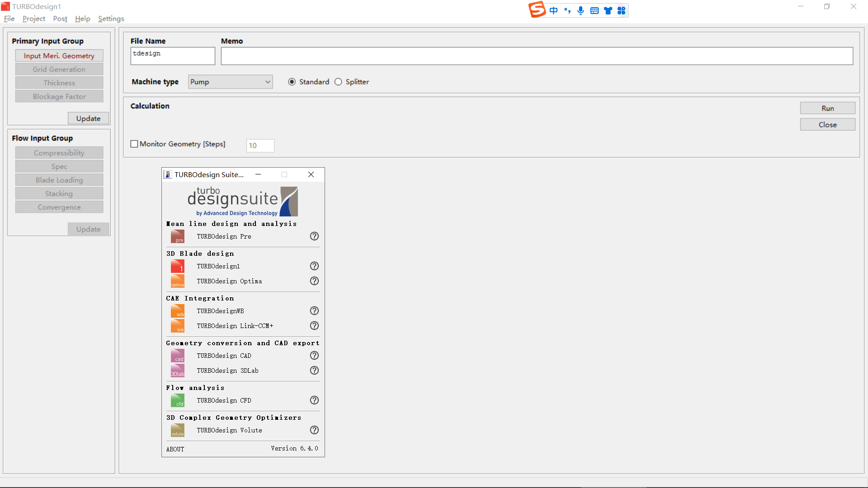Open the Settings menu
The width and height of the screenshot is (868, 488).
click(111, 19)
